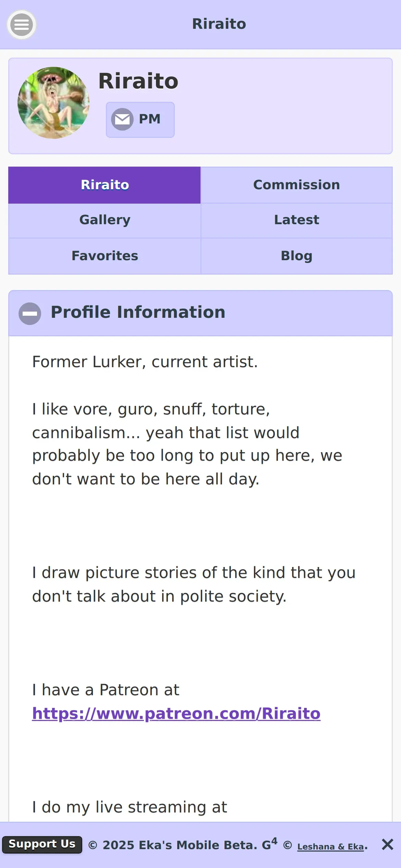
Task: Click the large Riraito username heading
Action: (x=138, y=81)
